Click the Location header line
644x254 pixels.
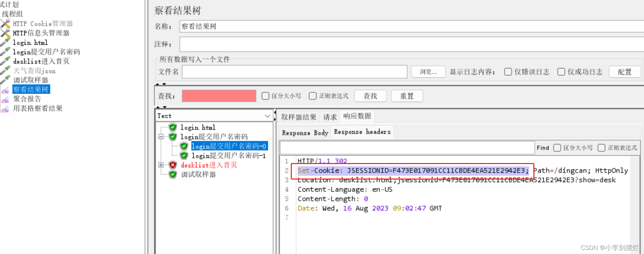tap(456, 180)
